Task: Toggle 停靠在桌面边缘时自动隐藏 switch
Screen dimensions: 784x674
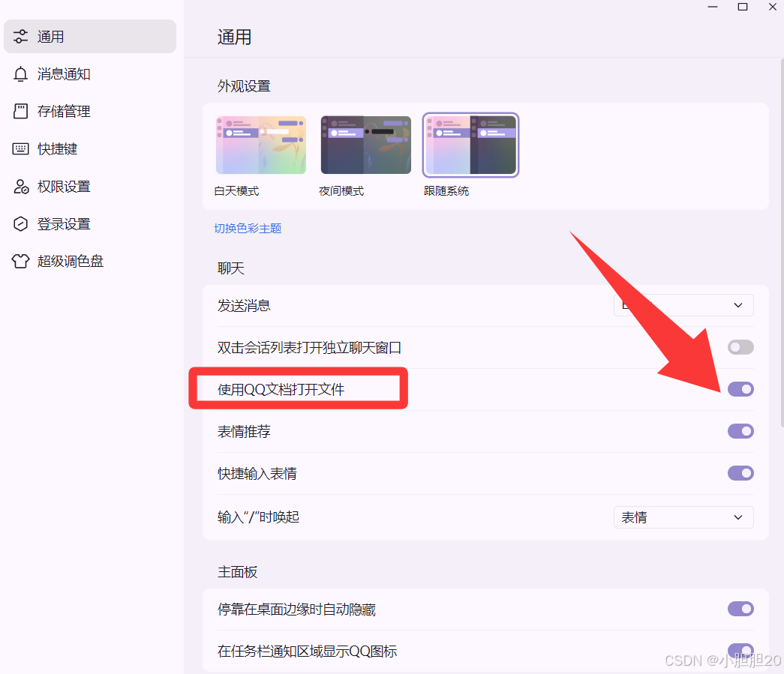Action: (740, 609)
